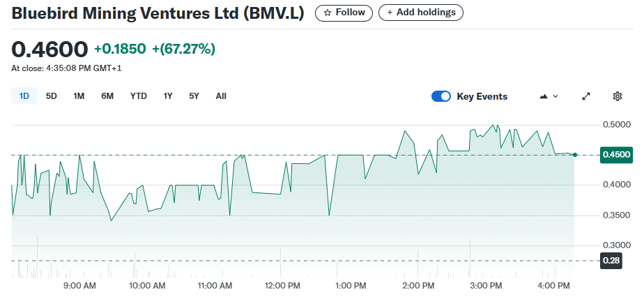Show the 6M price range
Image resolution: width=644 pixels, height=297 pixels.
[x=107, y=96]
